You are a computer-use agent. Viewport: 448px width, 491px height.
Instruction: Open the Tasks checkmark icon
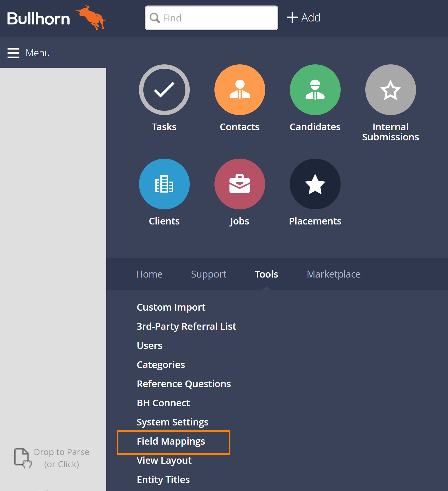coord(164,90)
